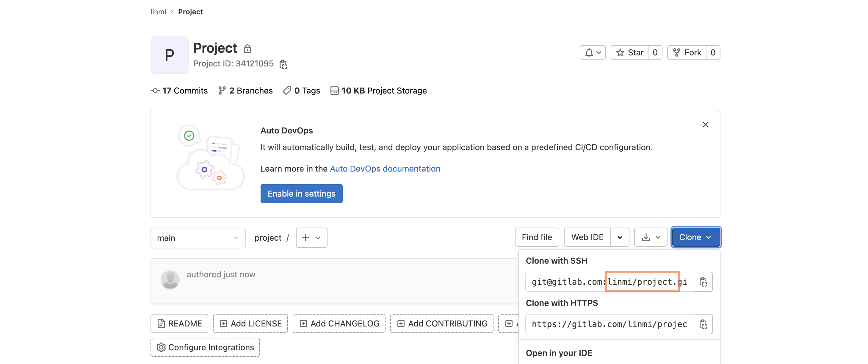868x364 pixels.
Task: Expand the Web IDE options arrow
Action: coord(620,237)
